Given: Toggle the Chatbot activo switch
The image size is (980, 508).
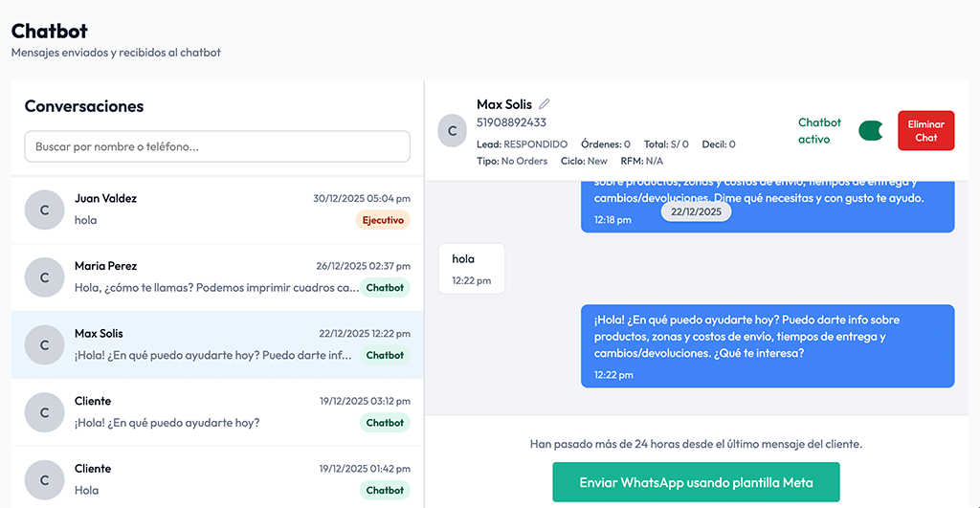Looking at the screenshot, I should coord(871,131).
